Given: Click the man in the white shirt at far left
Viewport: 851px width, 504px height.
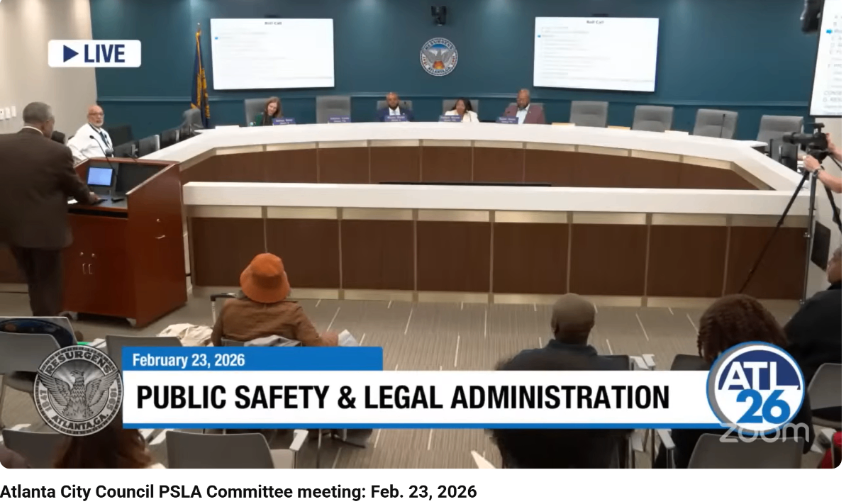Looking at the screenshot, I should (91, 134).
